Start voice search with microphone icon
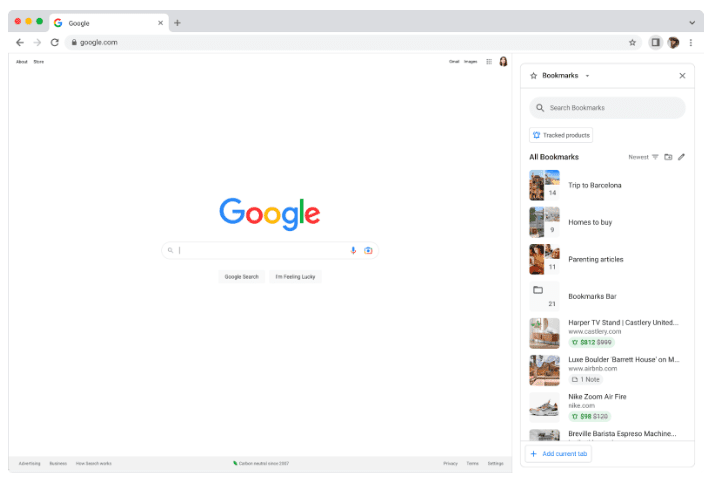Screen dimensions: 720x492 [353, 250]
